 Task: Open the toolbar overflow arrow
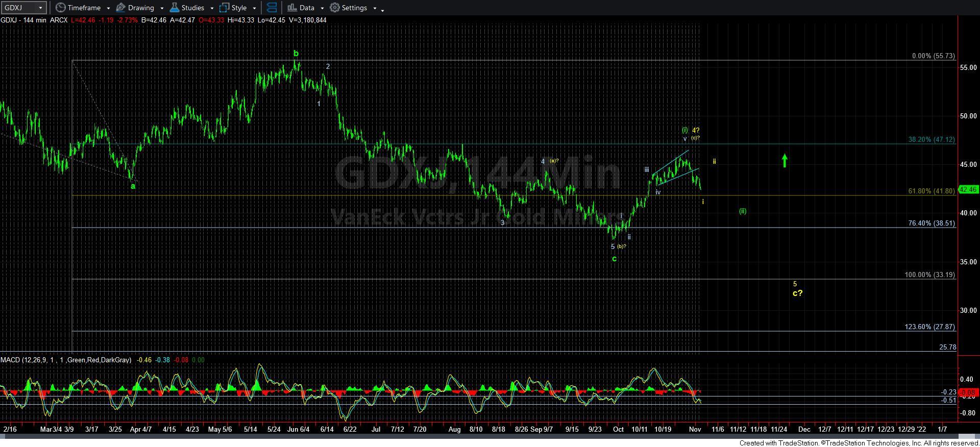[x=383, y=9]
